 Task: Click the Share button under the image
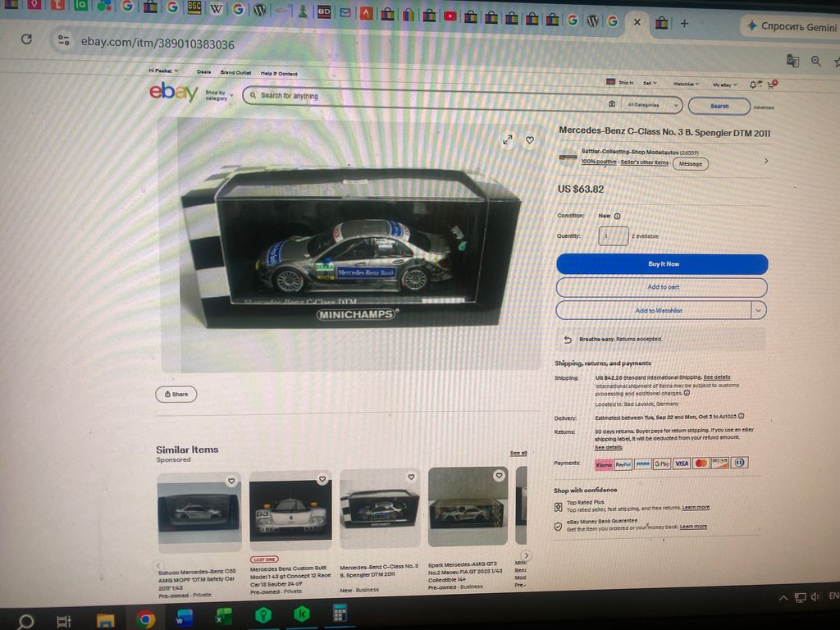tap(176, 395)
